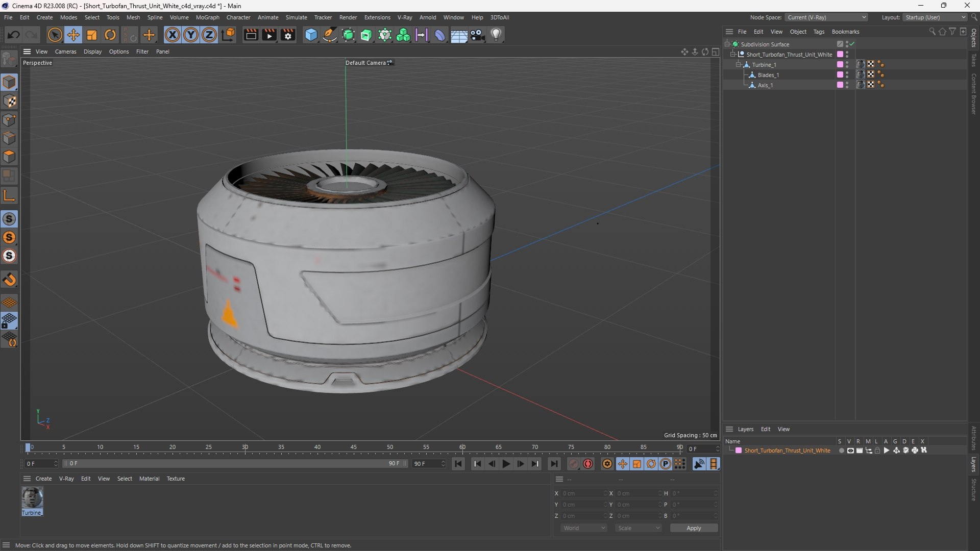Click the pink layer color swatch of Axis_1
This screenshot has height=551, width=980.
click(x=840, y=85)
